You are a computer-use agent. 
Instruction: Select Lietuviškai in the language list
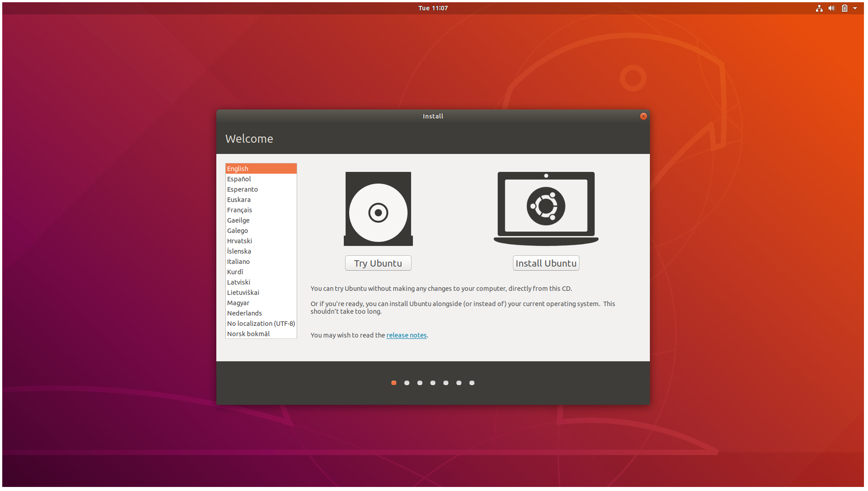pyautogui.click(x=261, y=293)
